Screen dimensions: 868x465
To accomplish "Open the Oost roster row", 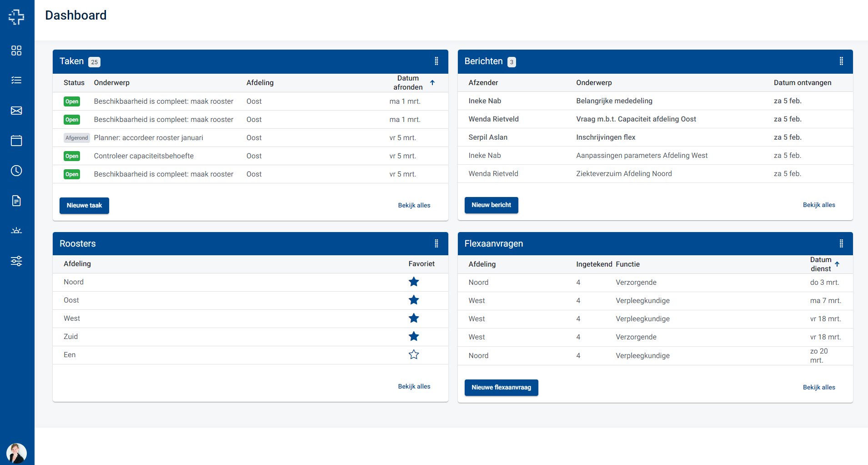I will point(251,300).
